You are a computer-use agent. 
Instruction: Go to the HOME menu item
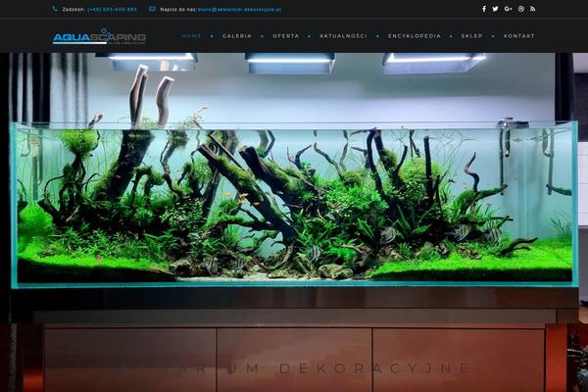point(191,36)
